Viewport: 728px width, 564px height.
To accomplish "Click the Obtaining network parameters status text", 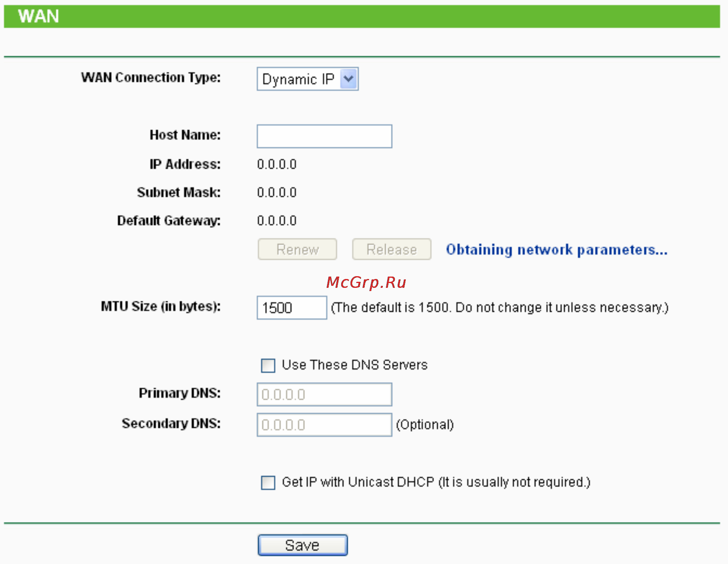I will [557, 250].
